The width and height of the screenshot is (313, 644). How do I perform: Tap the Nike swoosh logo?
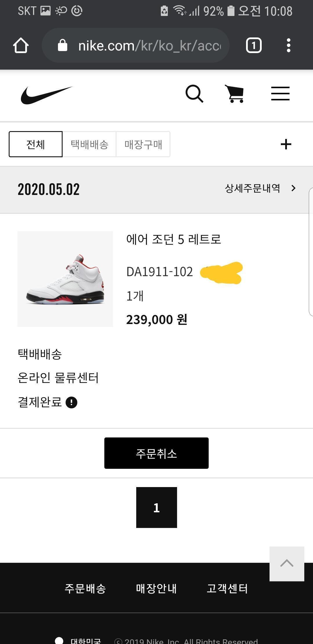click(46, 95)
